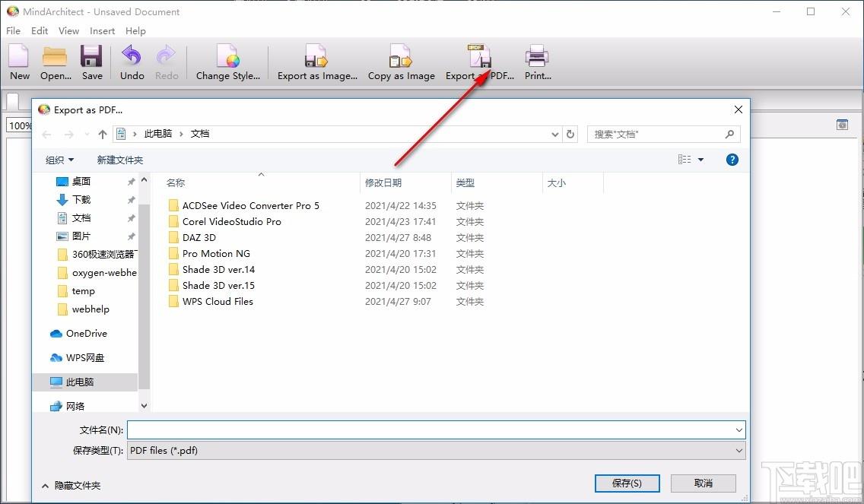The height and width of the screenshot is (504, 864).
Task: Select 此电脑 in the navigation pane
Action: 85,382
